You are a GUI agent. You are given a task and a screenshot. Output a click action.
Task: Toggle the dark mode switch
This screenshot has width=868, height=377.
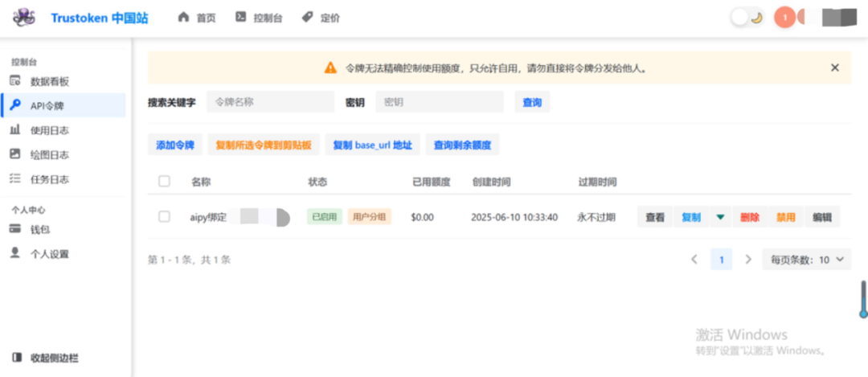point(748,18)
